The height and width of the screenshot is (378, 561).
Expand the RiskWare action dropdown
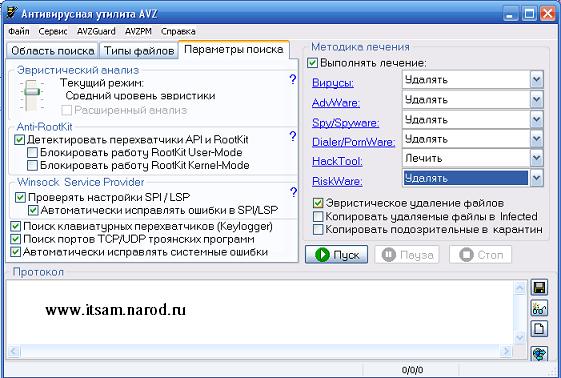point(536,178)
